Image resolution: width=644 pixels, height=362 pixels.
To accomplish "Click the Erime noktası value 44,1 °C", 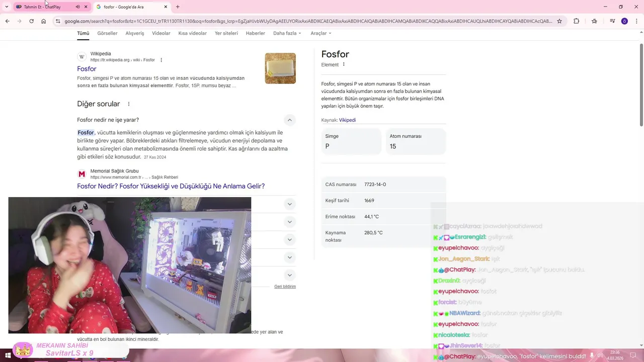I will tap(371, 217).
